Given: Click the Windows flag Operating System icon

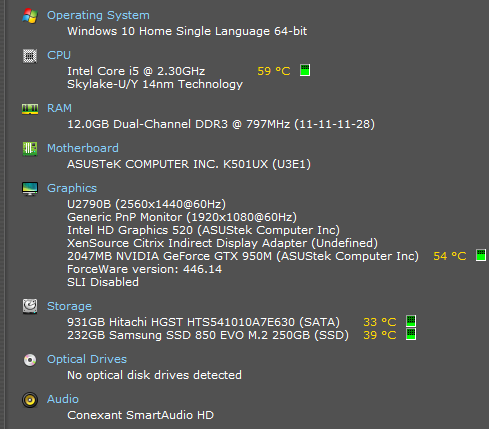Looking at the screenshot, I should point(30,16).
